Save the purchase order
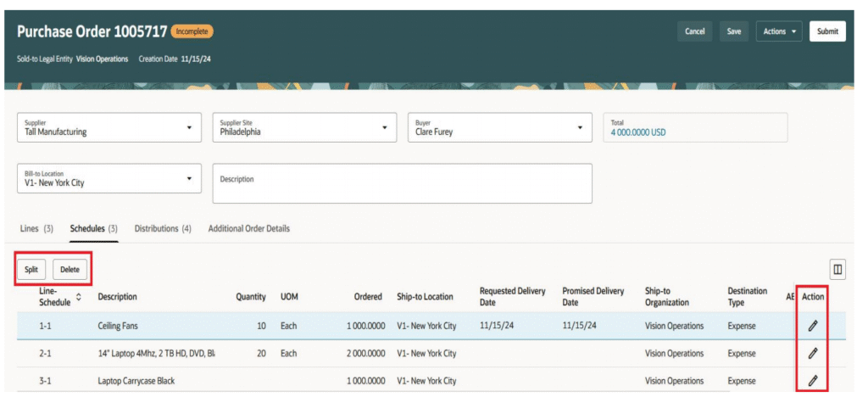868x414 pixels. coord(734,31)
